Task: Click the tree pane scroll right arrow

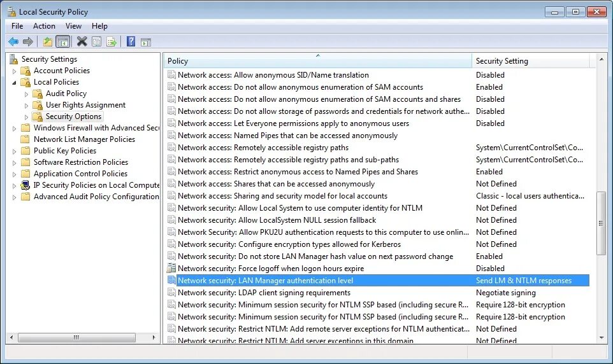Action: [154, 337]
